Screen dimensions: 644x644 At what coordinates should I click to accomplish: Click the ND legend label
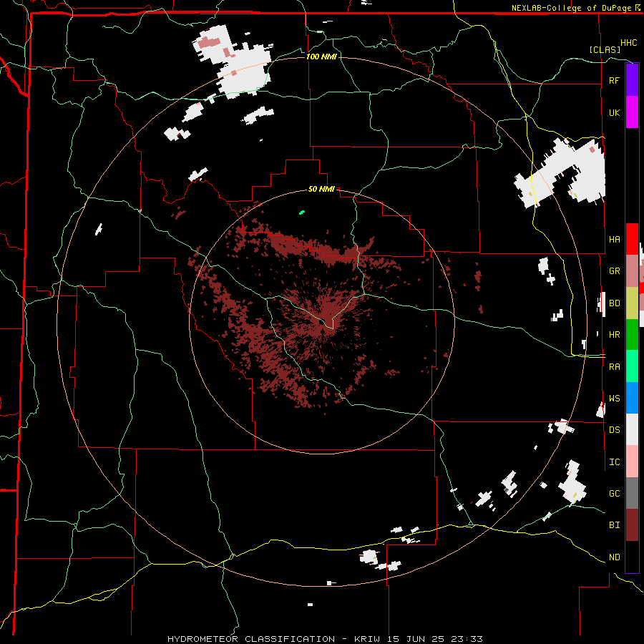point(614,557)
